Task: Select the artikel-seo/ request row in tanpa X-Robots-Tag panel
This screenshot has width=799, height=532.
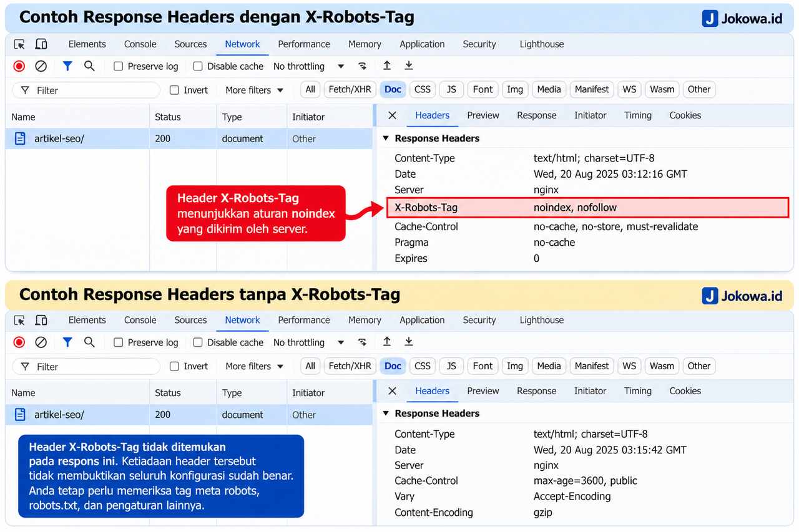Action: pyautogui.click(x=189, y=415)
